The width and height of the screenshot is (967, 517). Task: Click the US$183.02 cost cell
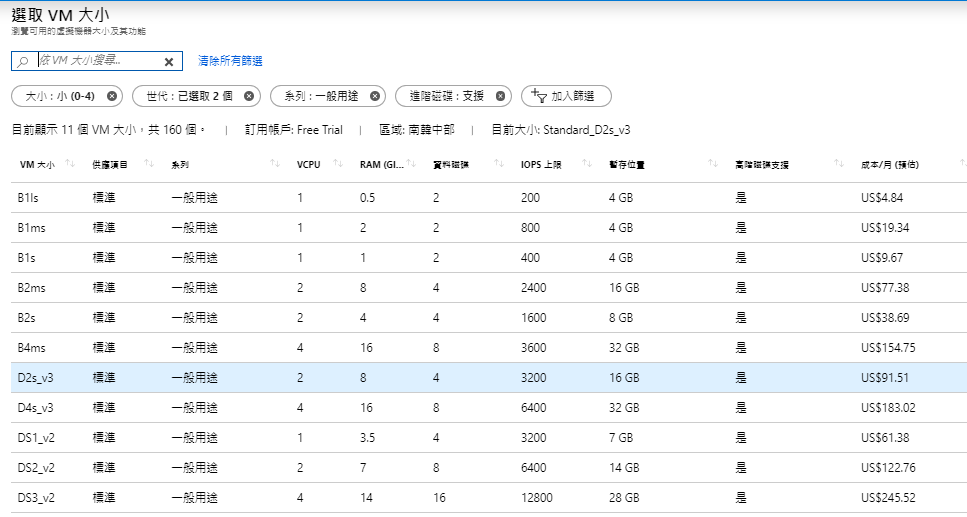(x=888, y=407)
